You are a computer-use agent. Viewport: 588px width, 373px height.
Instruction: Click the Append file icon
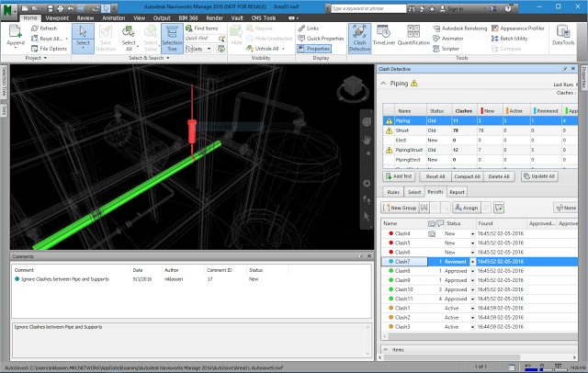pyautogui.click(x=16, y=36)
